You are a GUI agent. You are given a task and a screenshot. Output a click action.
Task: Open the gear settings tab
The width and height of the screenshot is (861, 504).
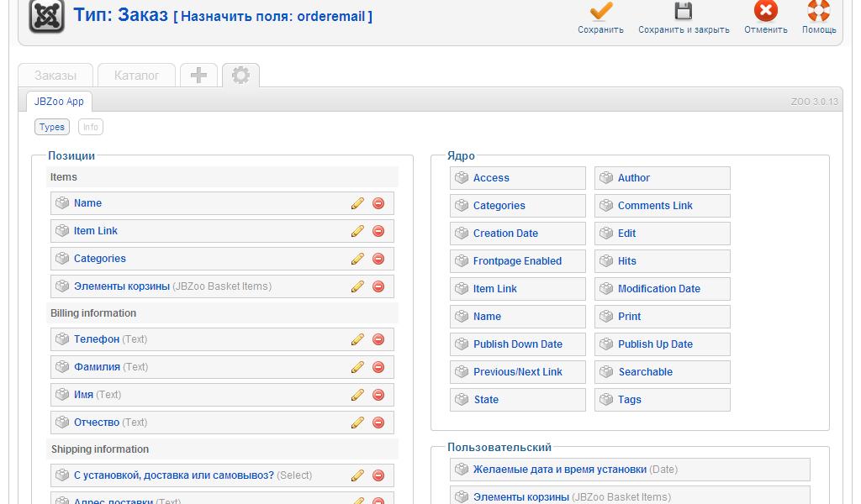tap(240, 76)
